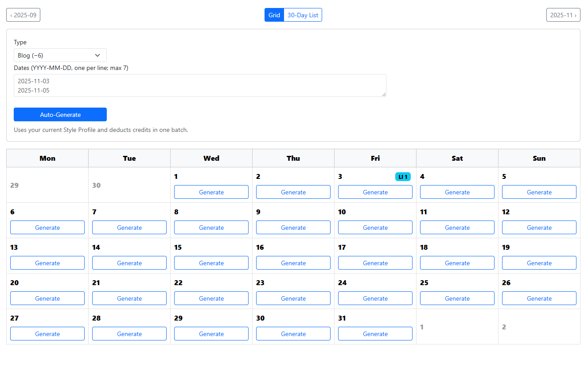Screen dimensions: 588x375
Task: Navigate to next month 2025-11
Action: pos(563,15)
